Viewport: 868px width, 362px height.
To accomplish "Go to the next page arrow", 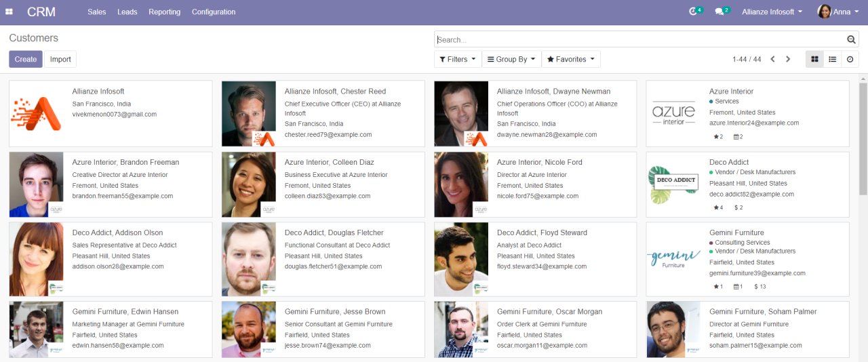I will coord(788,60).
